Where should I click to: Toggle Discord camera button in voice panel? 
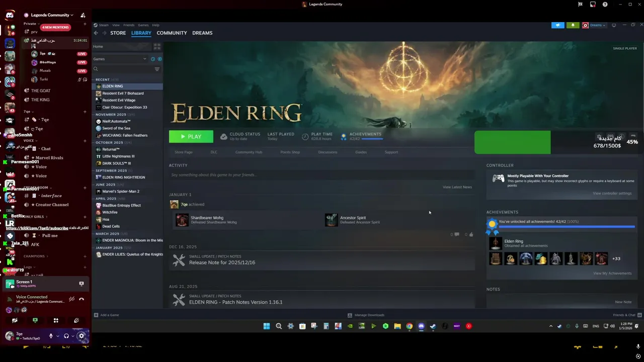tap(15, 320)
